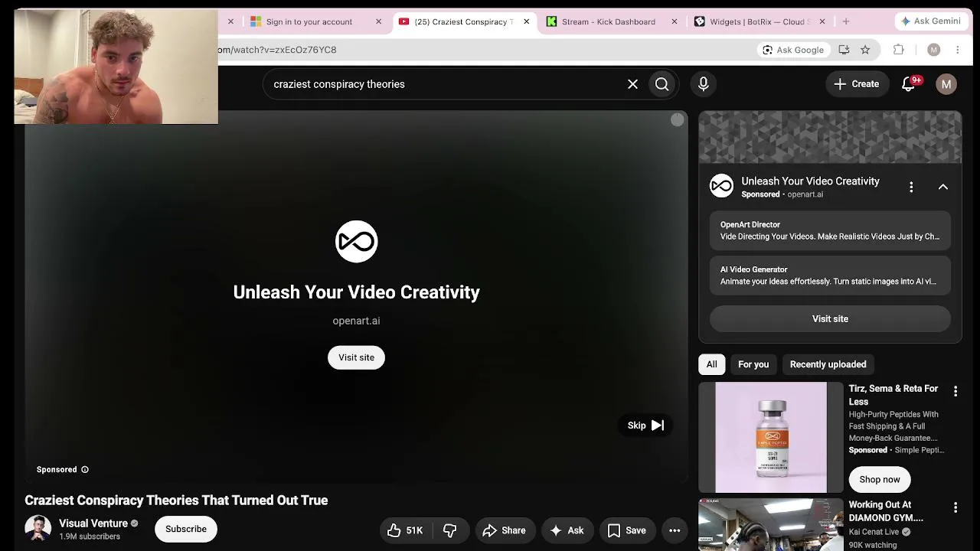Skip the ad
This screenshot has width=980, height=551.
pos(645,425)
